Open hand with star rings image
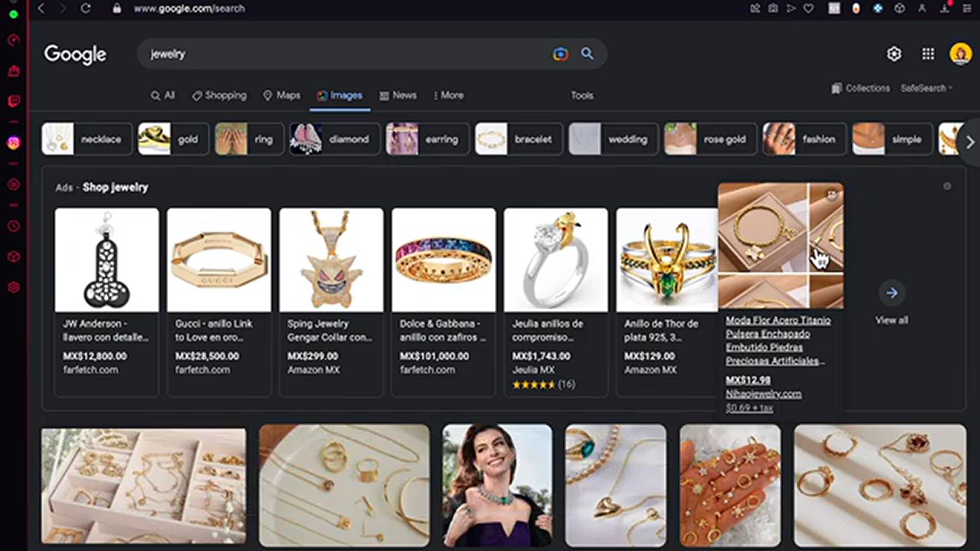This screenshot has width=980, height=551. (x=730, y=485)
